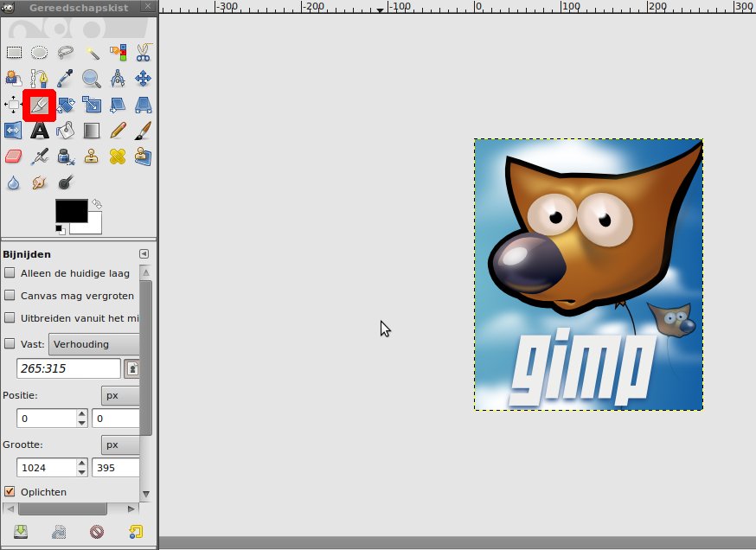The height and width of the screenshot is (550, 756).
Task: Activate the Airbrush tool
Action: (x=40, y=157)
